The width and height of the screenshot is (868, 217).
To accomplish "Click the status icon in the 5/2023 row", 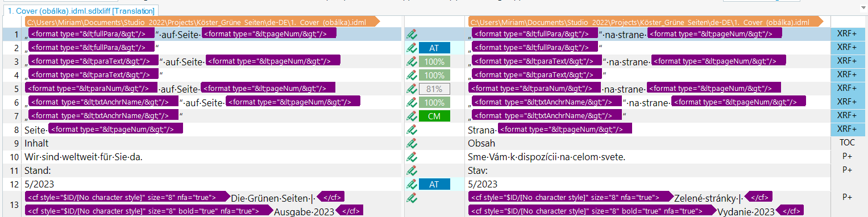I will point(412,184).
